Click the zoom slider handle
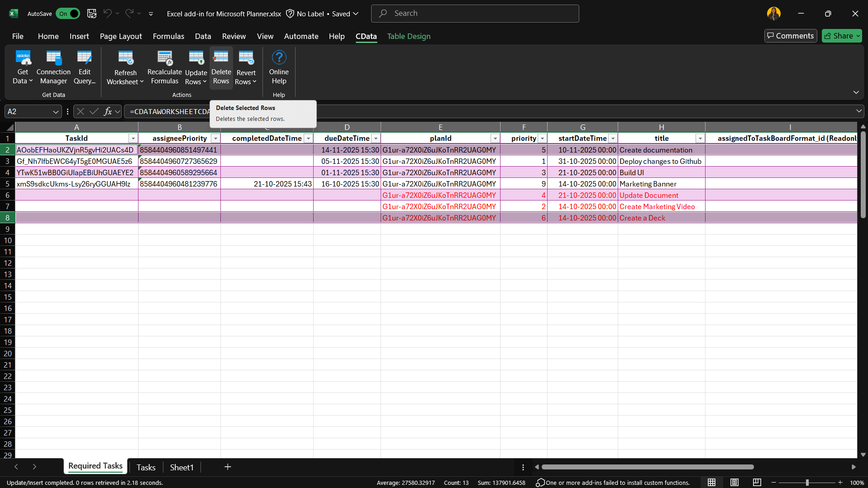The width and height of the screenshot is (868, 488). [807, 483]
